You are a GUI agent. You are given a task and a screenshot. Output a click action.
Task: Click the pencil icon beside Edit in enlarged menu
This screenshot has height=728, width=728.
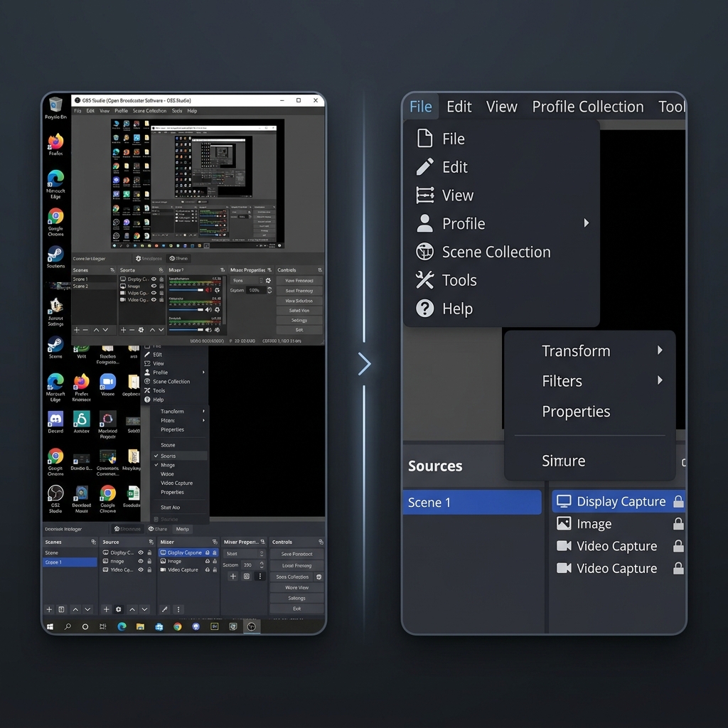[424, 166]
